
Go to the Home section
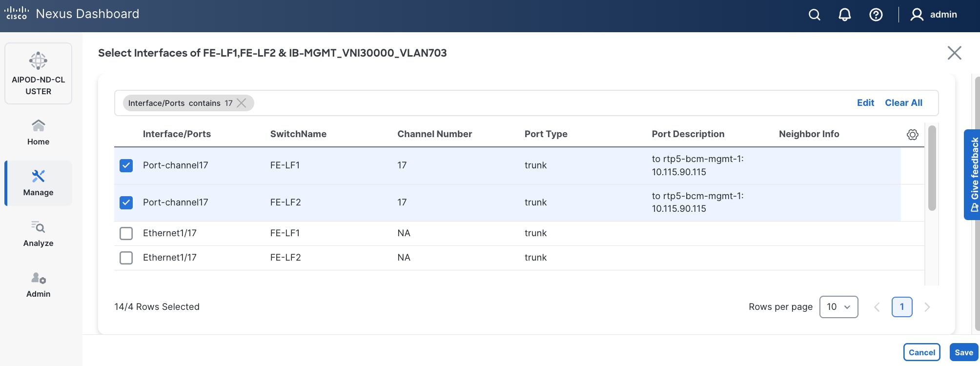(38, 132)
